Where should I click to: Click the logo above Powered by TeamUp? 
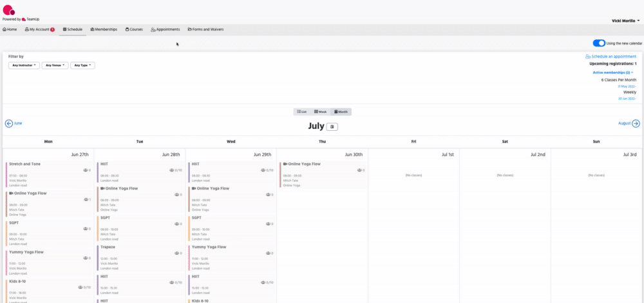click(9, 9)
